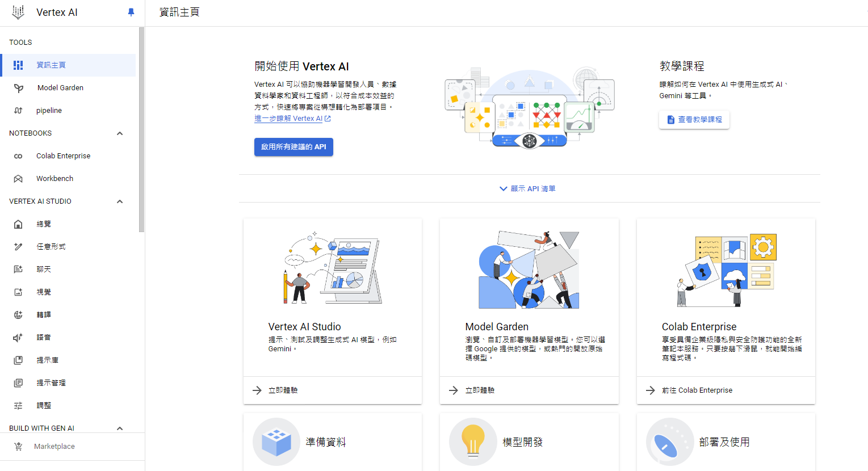
Task: Click the 提示庫 prompt gallery icon
Action: pos(18,360)
